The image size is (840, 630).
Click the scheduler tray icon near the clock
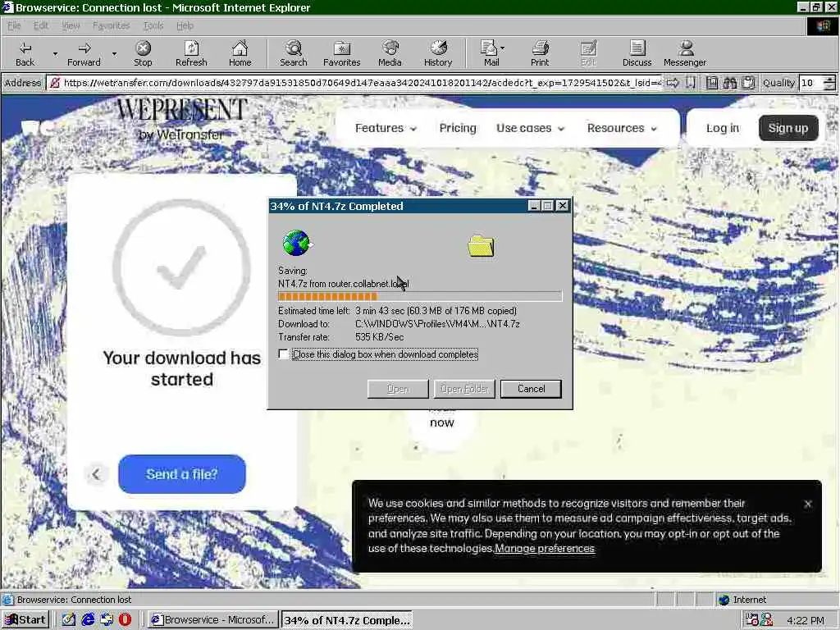751,620
